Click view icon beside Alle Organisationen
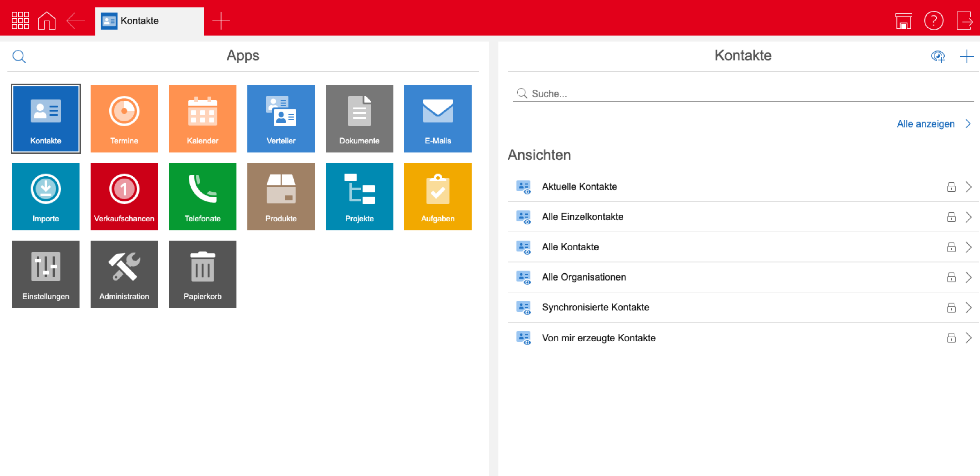Screen dimensions: 980x476 [523, 277]
